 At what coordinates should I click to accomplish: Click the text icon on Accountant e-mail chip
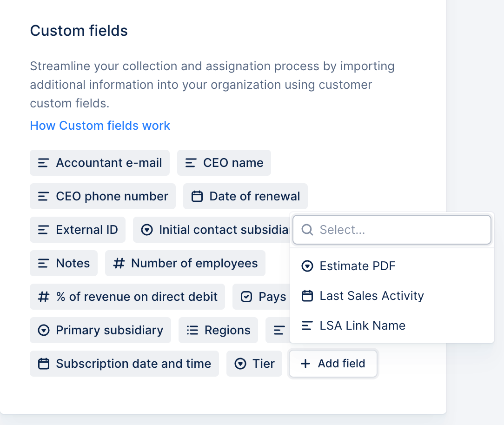pyautogui.click(x=43, y=163)
